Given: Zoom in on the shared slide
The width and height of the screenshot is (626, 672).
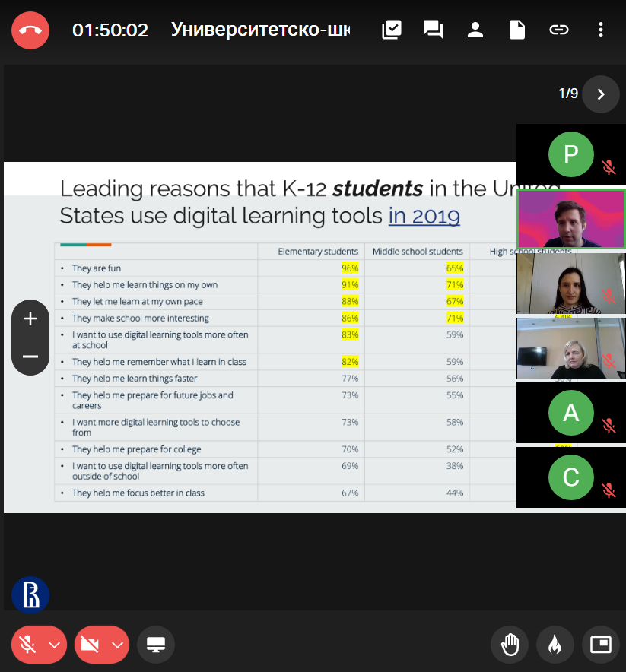Looking at the screenshot, I should [x=30, y=319].
